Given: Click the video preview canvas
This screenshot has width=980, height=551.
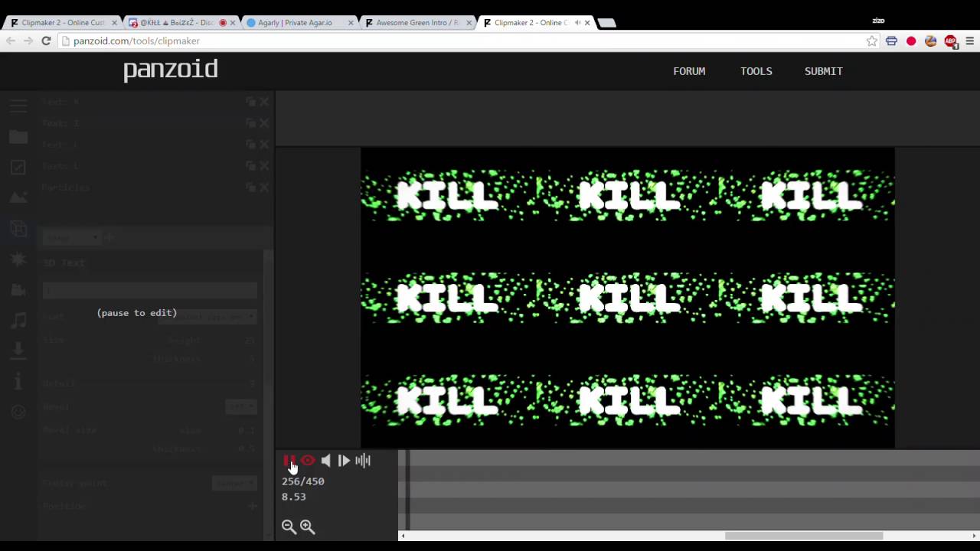Looking at the screenshot, I should pyautogui.click(x=628, y=298).
